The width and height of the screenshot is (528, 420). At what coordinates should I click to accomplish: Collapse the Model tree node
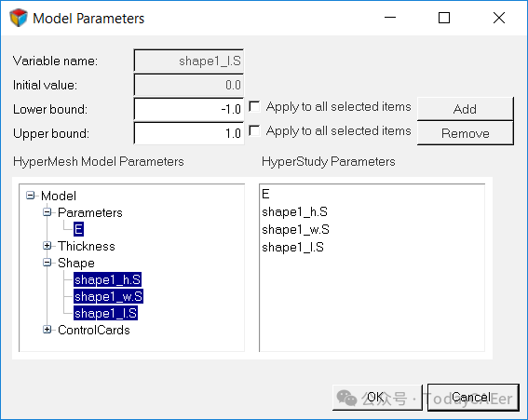tap(31, 196)
